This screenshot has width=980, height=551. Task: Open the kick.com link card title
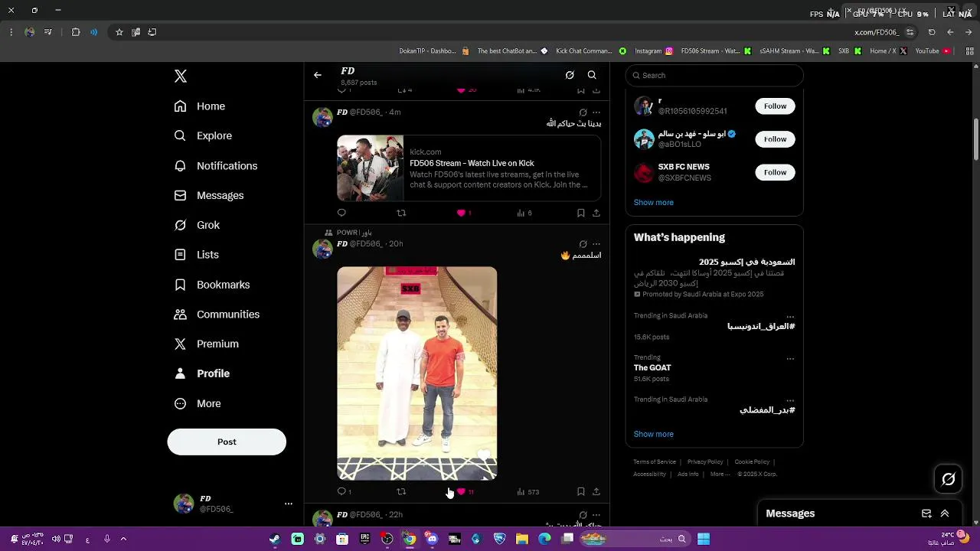tap(472, 163)
